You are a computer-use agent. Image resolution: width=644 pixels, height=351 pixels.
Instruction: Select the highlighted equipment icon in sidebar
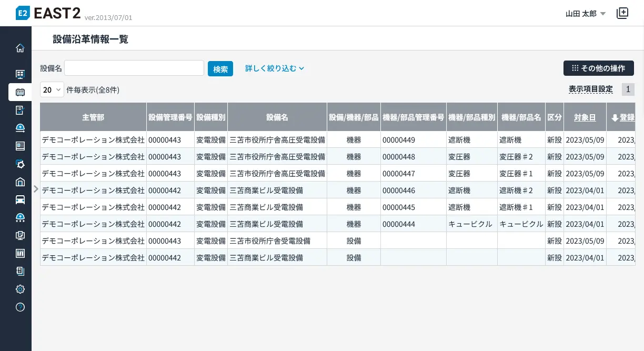(20, 92)
